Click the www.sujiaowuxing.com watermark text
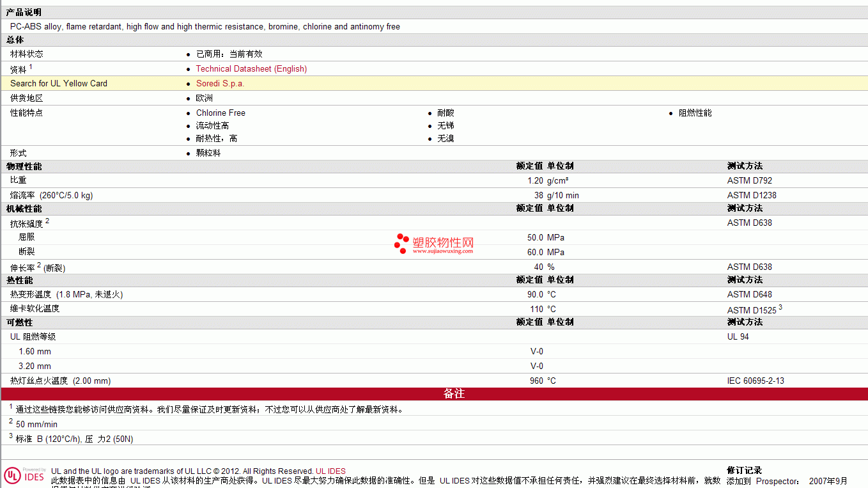868x488 pixels. pos(442,251)
